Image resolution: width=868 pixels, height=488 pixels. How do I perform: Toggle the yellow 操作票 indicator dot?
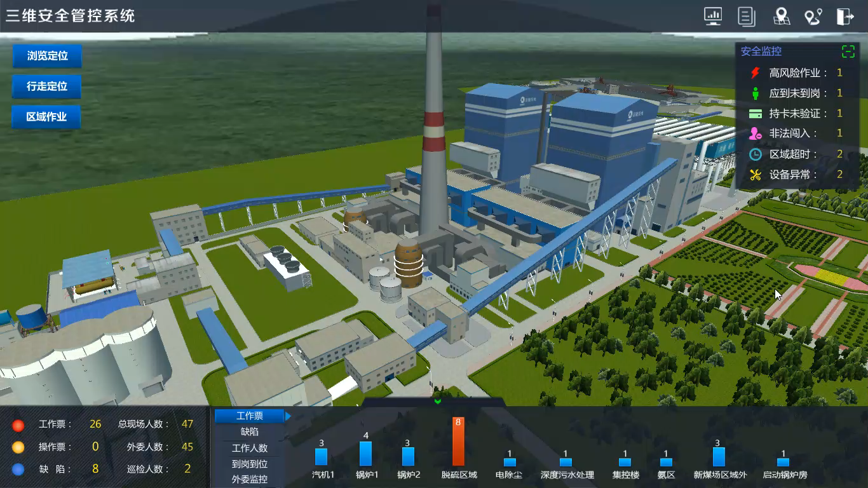(x=17, y=447)
